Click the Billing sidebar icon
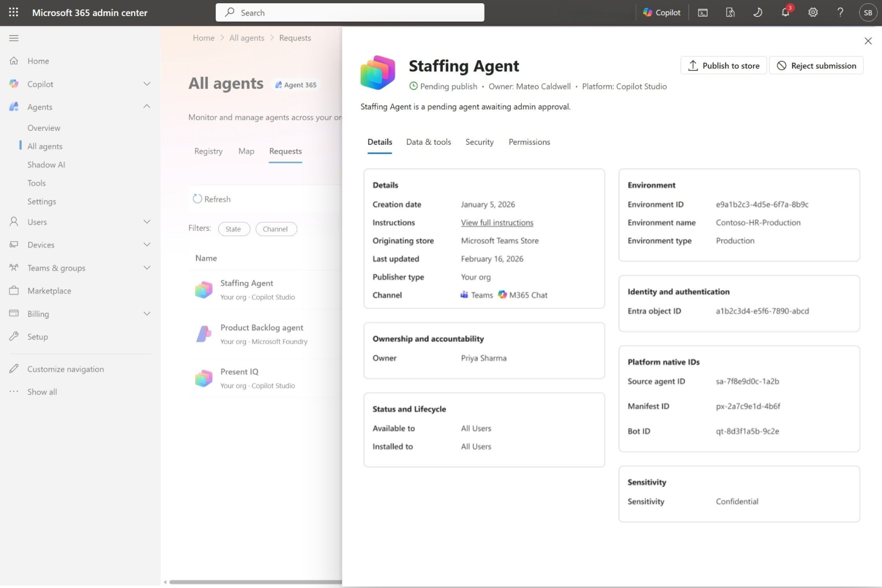 click(14, 314)
